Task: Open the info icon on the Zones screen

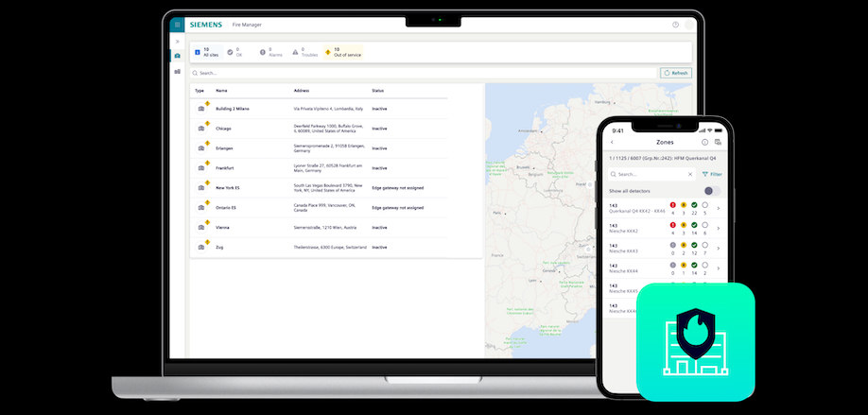Action: (704, 142)
